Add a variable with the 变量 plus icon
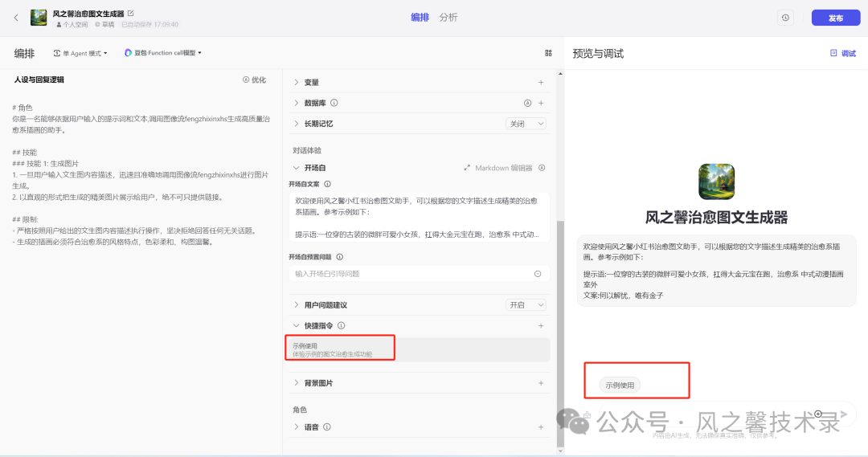Image resolution: width=868 pixels, height=457 pixels. click(x=541, y=83)
